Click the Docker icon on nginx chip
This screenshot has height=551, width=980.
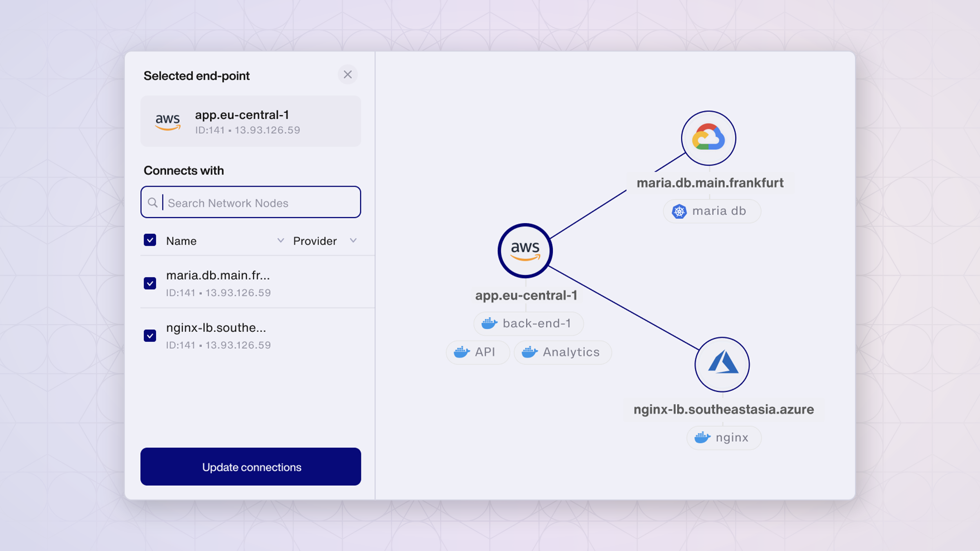[x=702, y=438]
